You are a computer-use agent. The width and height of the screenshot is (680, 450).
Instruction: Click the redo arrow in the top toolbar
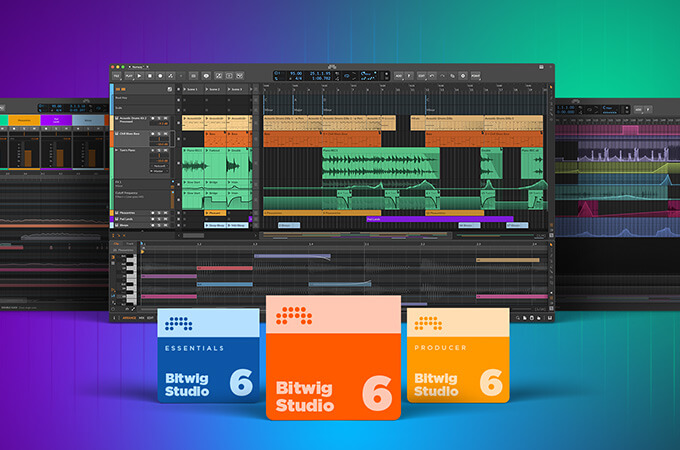tap(442, 76)
